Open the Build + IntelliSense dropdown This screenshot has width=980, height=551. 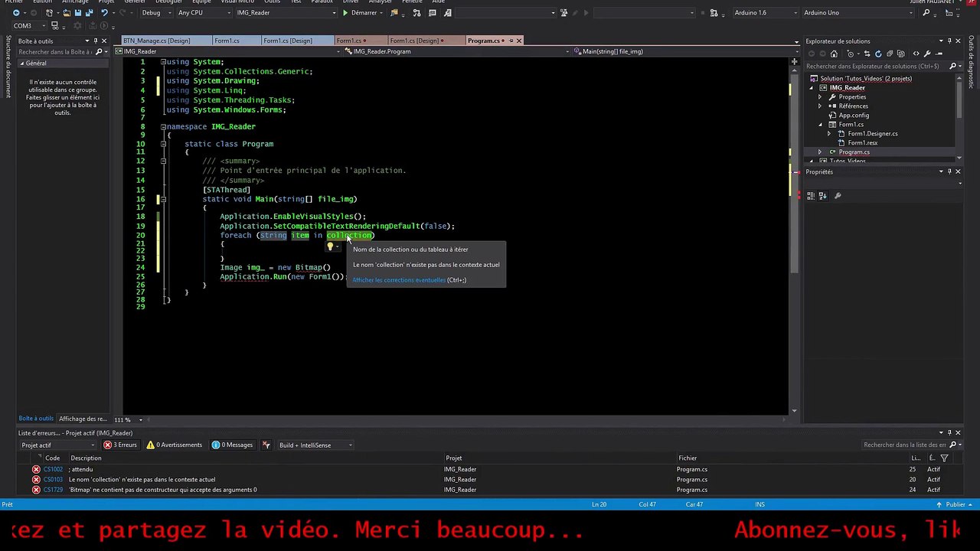(315, 445)
